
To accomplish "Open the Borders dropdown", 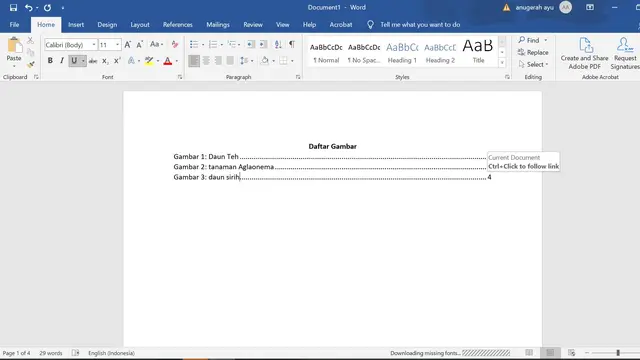I will (x=293, y=61).
